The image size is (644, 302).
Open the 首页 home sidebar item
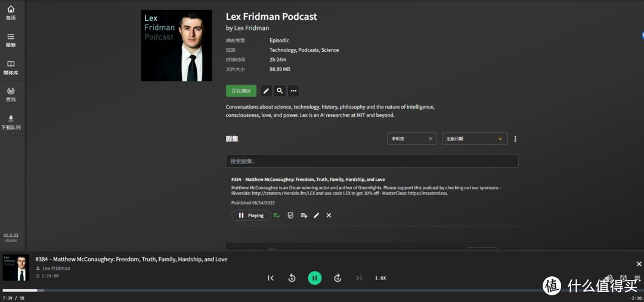pyautogui.click(x=11, y=13)
